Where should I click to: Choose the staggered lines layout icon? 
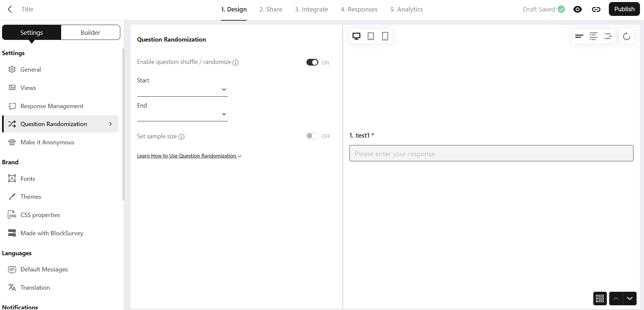click(x=608, y=36)
